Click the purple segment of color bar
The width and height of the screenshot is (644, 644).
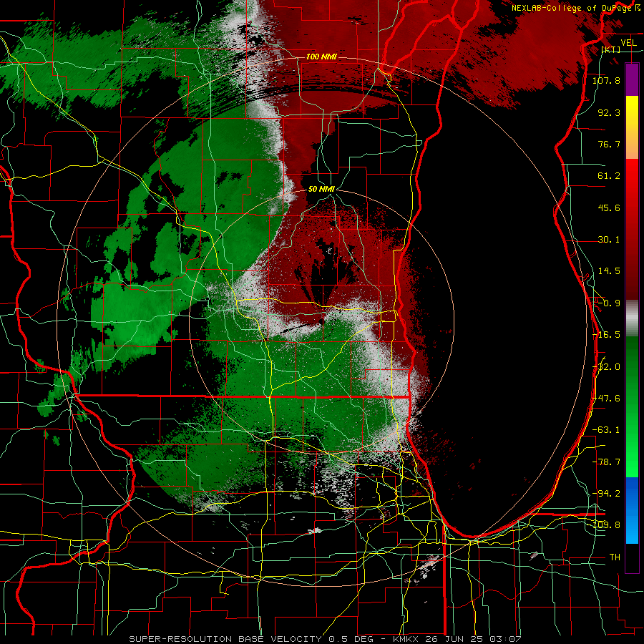pos(632,79)
